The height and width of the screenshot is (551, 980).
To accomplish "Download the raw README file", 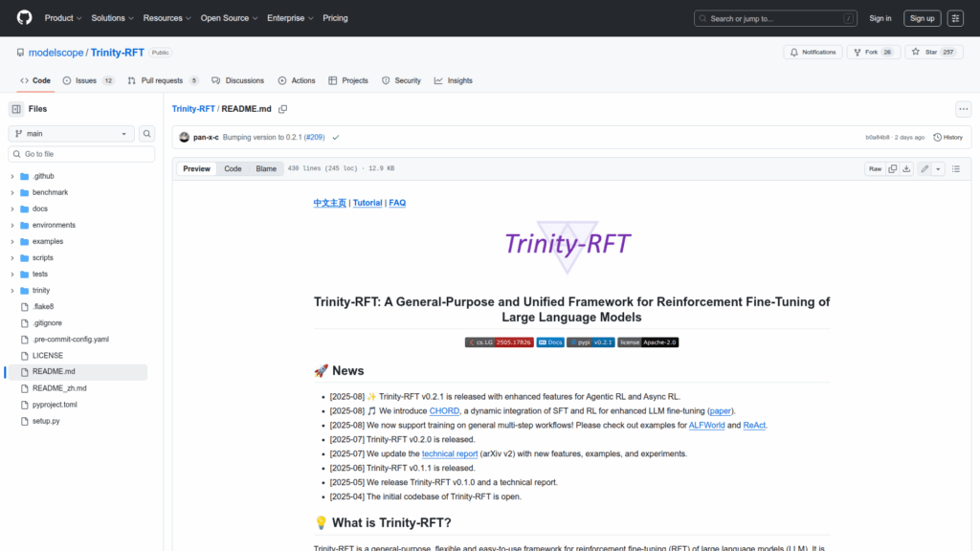I will tap(906, 169).
